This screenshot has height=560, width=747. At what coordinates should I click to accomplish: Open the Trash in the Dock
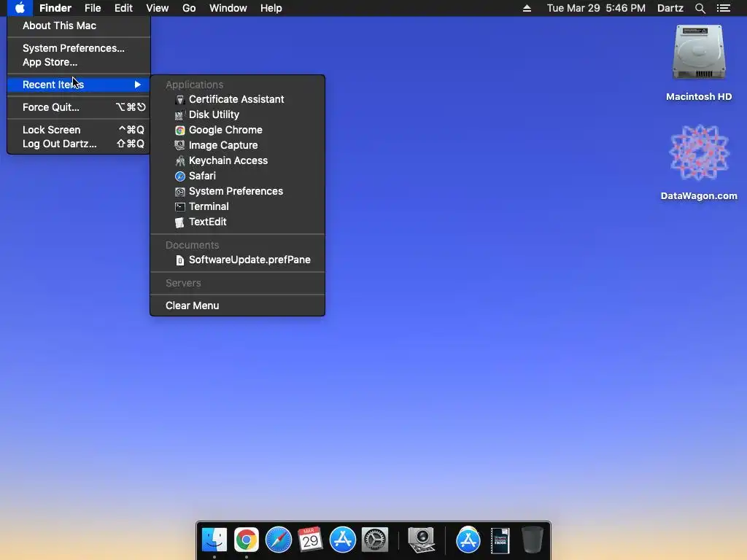pyautogui.click(x=532, y=540)
